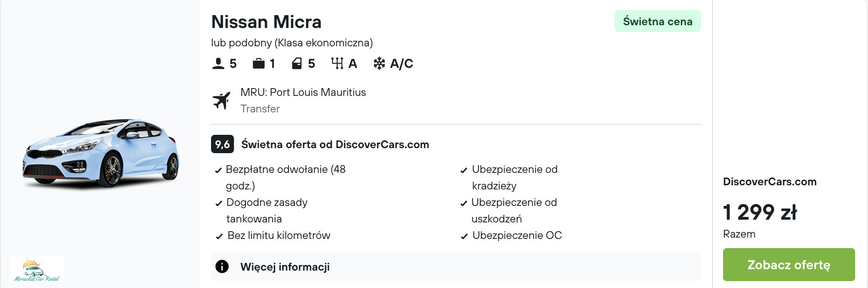This screenshot has width=868, height=288.
Task: Open the Transfer link
Action: pos(260,109)
